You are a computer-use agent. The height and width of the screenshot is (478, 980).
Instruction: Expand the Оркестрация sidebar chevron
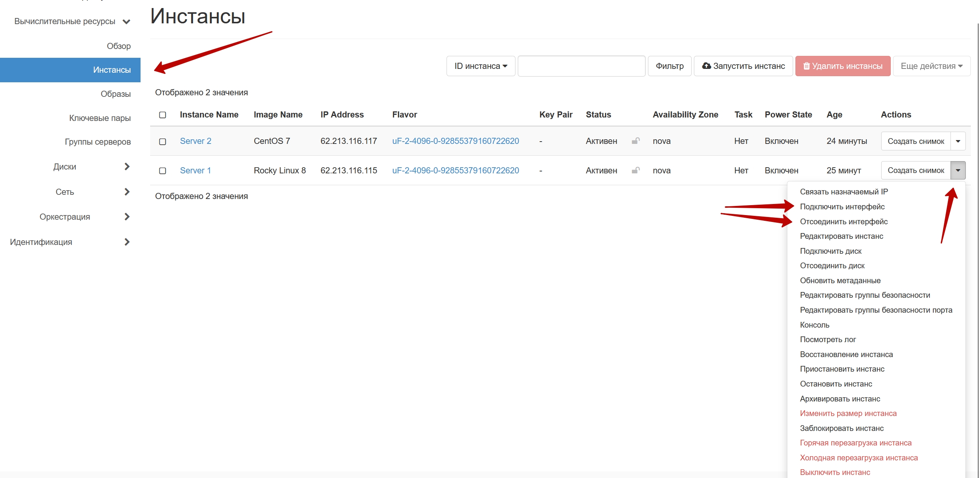(127, 217)
